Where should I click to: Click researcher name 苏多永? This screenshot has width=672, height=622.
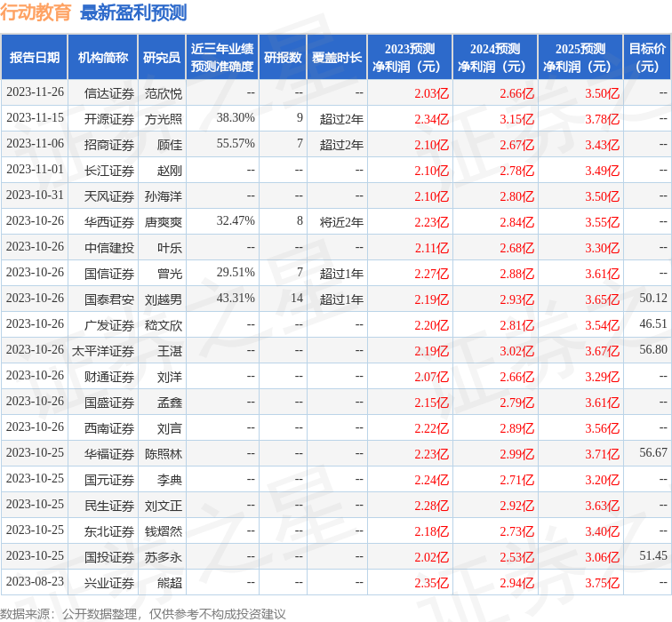click(x=164, y=557)
